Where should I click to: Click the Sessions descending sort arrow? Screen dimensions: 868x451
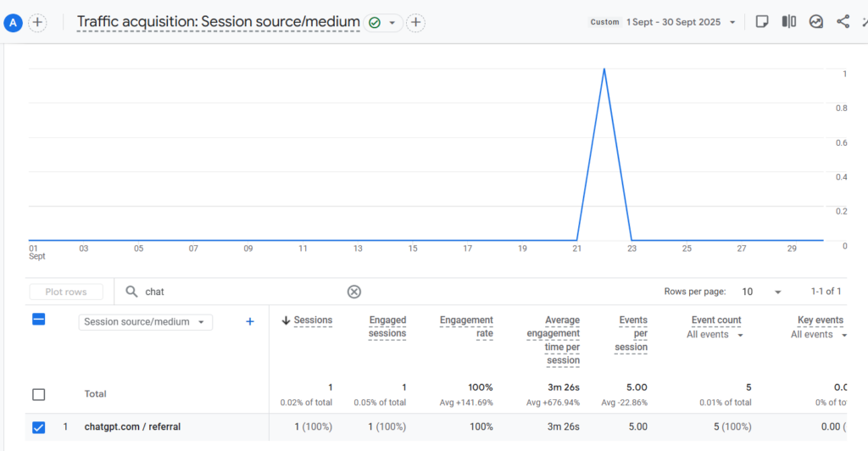coord(287,320)
